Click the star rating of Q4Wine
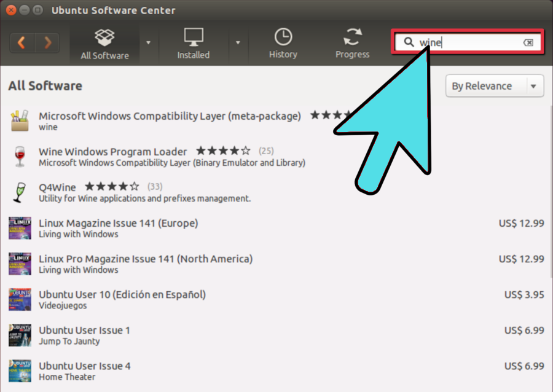The image size is (553, 392). [x=112, y=186]
